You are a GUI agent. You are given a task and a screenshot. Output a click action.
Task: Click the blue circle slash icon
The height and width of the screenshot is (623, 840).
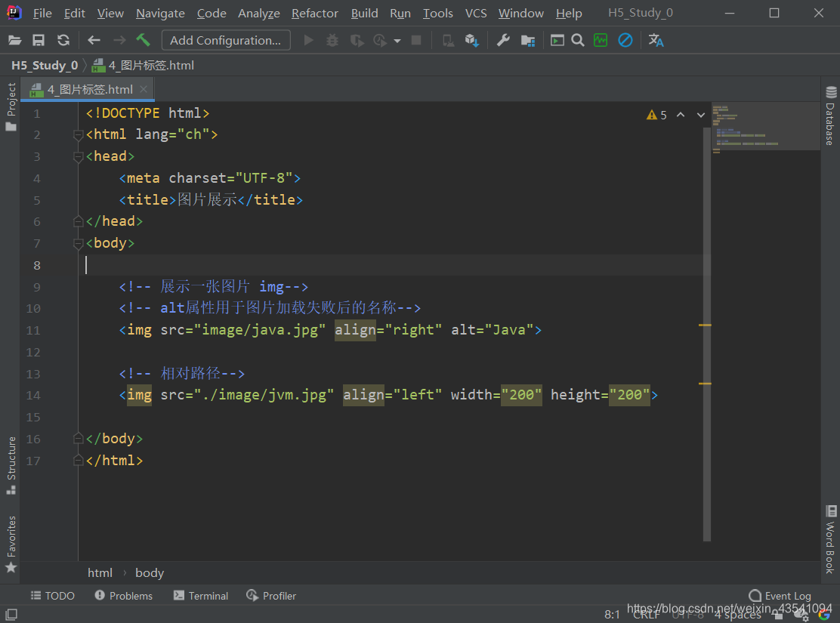(625, 40)
